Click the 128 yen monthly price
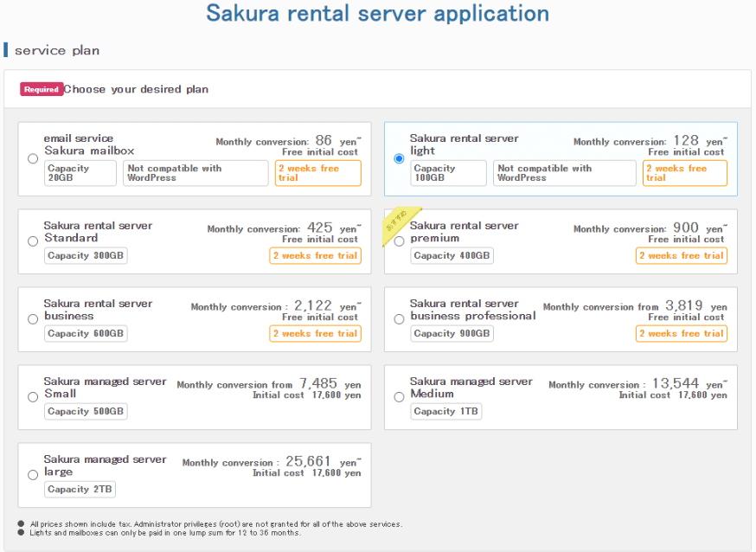 650,141
